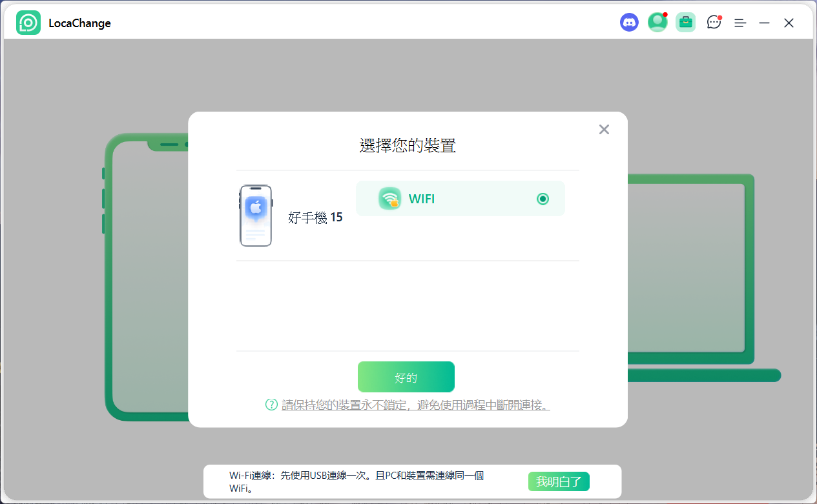Screen dimensions: 817x504
Task: Click the iPhone device thumbnail
Action: click(x=256, y=216)
